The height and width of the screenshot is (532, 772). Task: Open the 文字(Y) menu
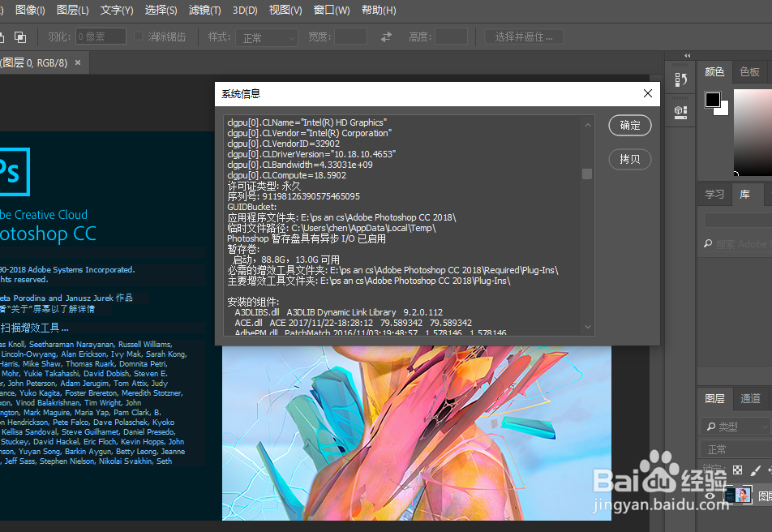[117, 10]
